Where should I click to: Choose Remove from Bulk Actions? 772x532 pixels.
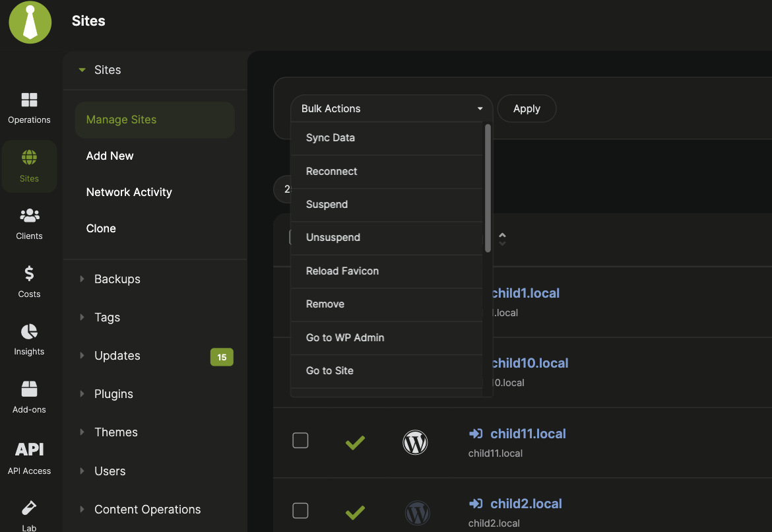pyautogui.click(x=387, y=304)
